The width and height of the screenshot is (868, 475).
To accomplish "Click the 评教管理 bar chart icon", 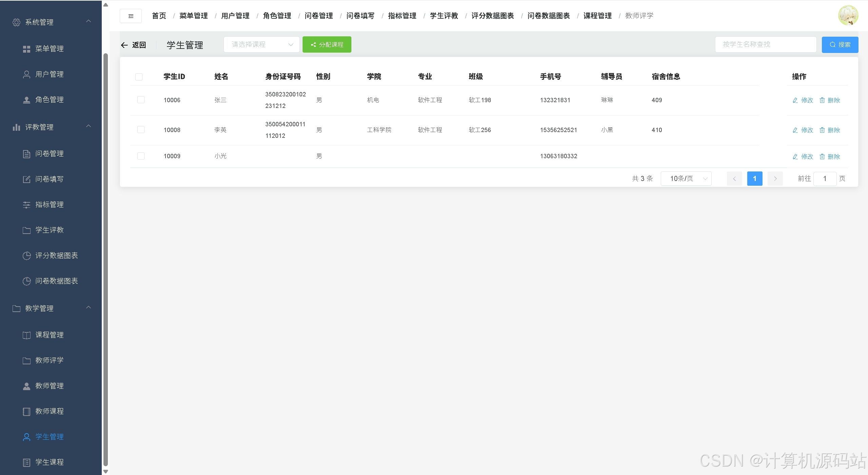I will coord(16,127).
